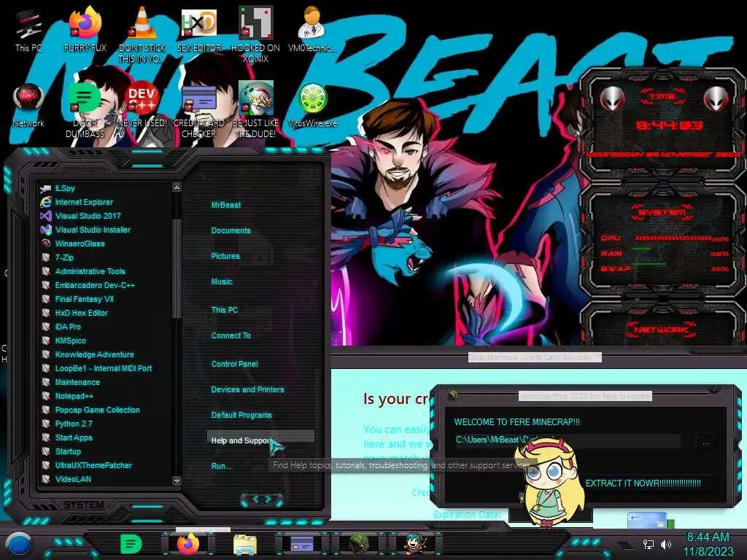Image resolution: width=747 pixels, height=560 pixels.
Task: Click the taskbar clock 8:44 AM
Action: coord(708,537)
